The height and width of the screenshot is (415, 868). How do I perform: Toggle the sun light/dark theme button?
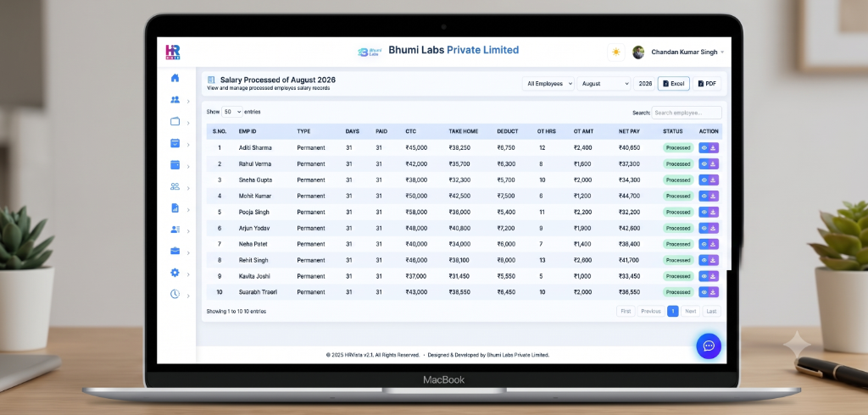click(x=616, y=52)
